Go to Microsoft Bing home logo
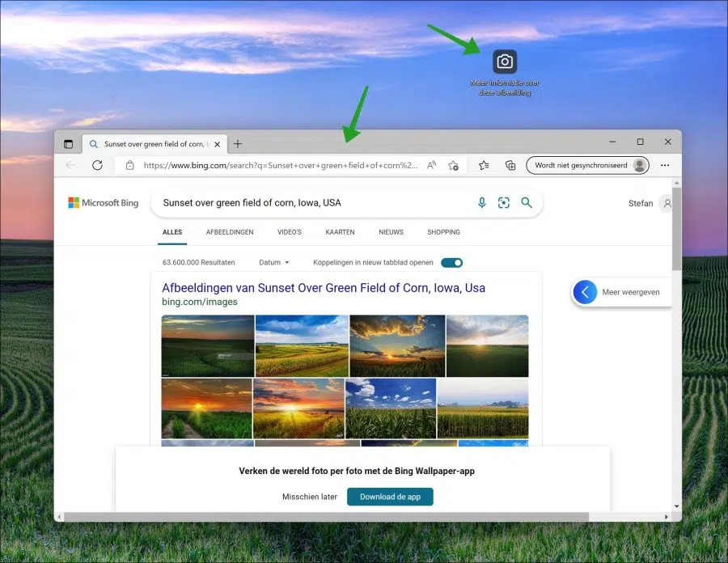Image resolution: width=728 pixels, height=563 pixels. click(x=104, y=203)
